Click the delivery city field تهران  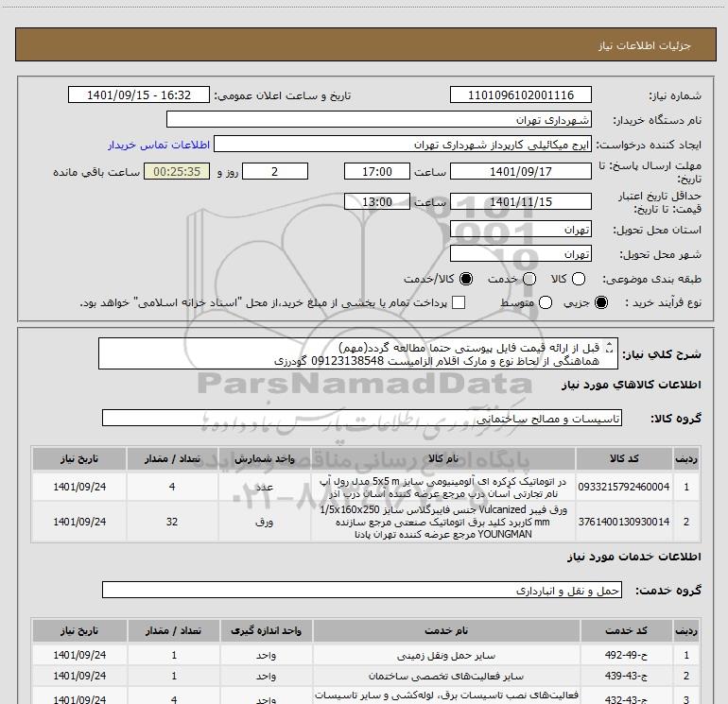point(520,253)
